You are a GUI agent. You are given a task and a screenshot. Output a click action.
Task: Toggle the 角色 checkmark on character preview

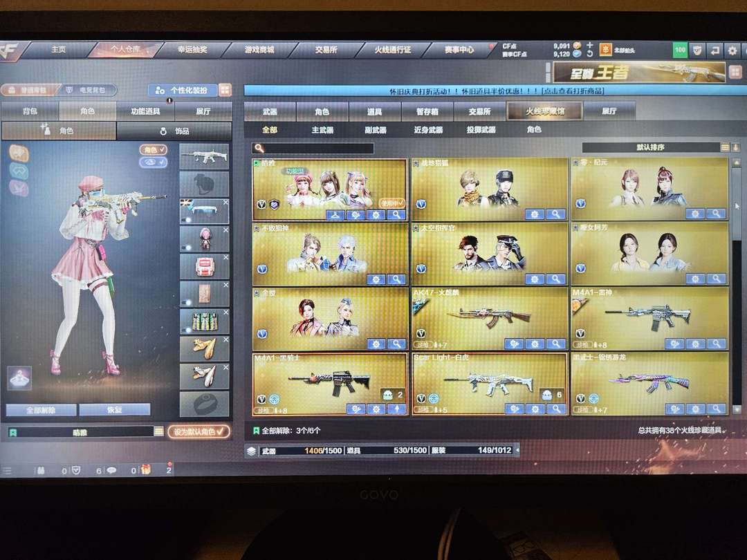[x=153, y=149]
